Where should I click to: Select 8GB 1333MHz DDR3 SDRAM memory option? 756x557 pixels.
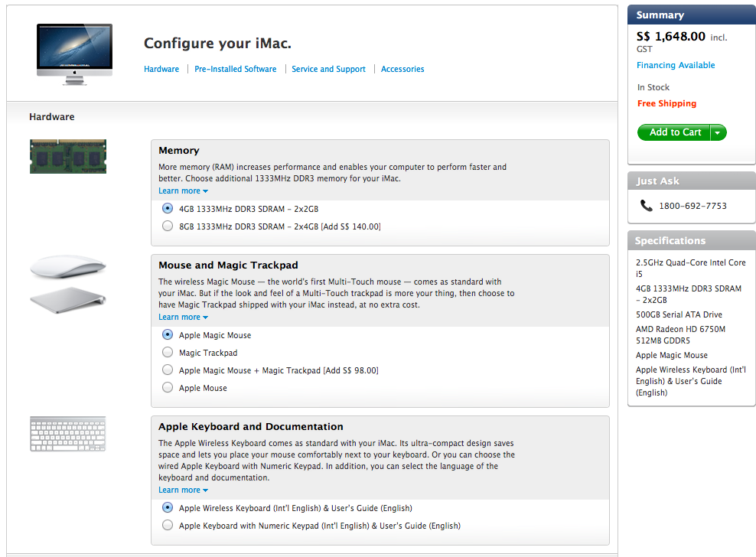click(x=168, y=226)
